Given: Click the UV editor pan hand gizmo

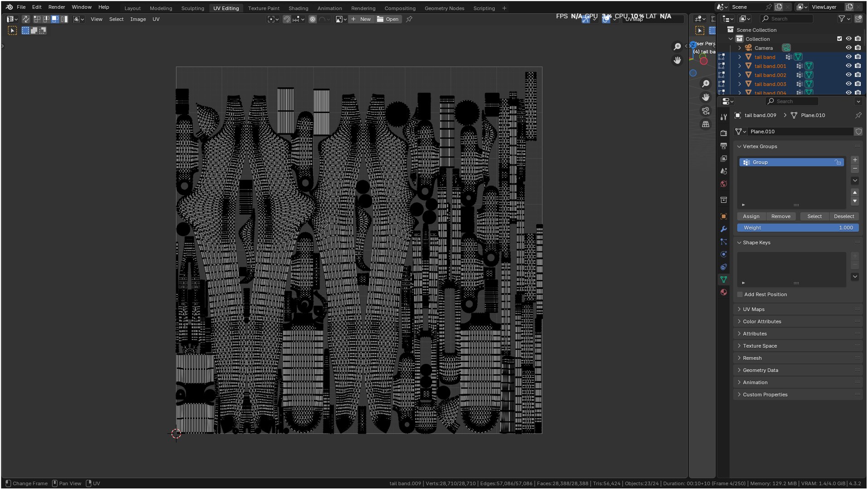Looking at the screenshot, I should 677,60.
